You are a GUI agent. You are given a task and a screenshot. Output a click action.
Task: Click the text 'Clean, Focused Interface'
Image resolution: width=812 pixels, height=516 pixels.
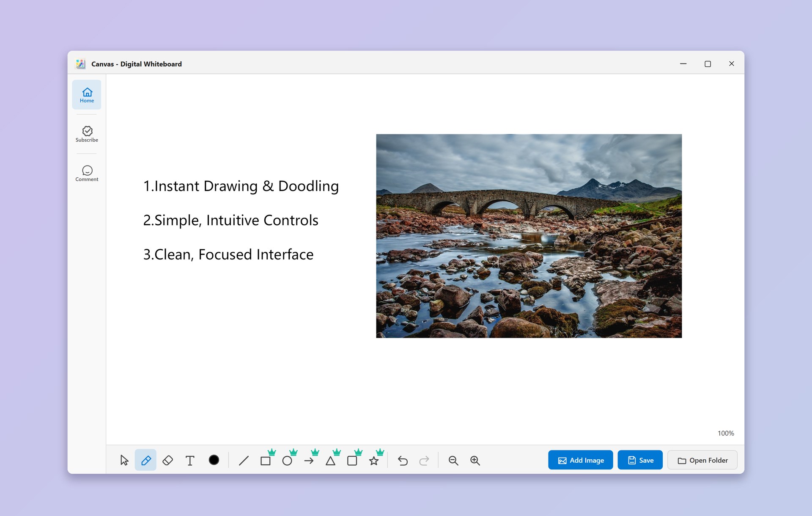click(234, 254)
